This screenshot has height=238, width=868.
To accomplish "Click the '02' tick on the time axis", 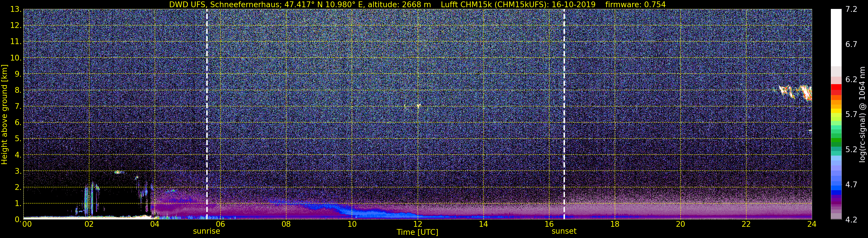I will point(89,224).
